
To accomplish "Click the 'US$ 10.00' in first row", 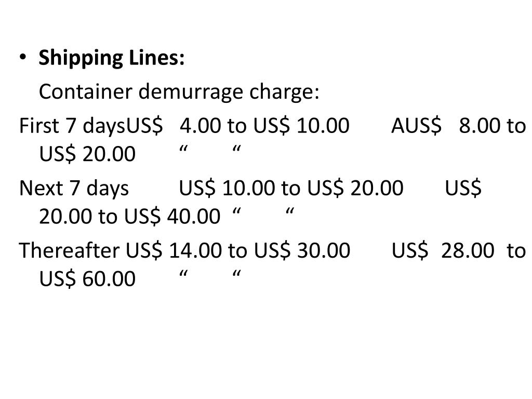I will 301,126.
